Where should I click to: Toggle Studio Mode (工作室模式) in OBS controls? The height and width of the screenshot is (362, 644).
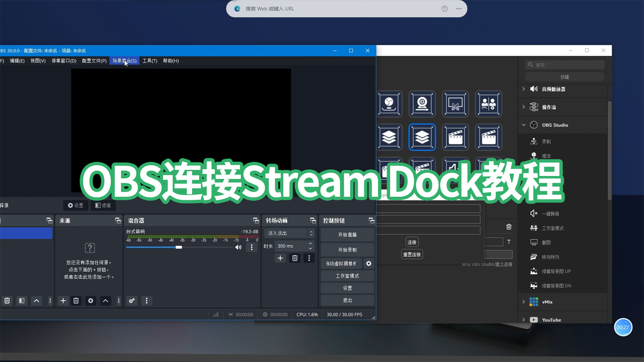[x=347, y=276]
